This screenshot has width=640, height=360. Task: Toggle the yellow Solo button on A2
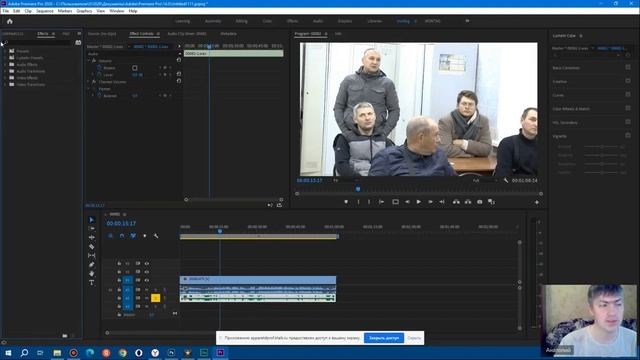click(x=156, y=298)
